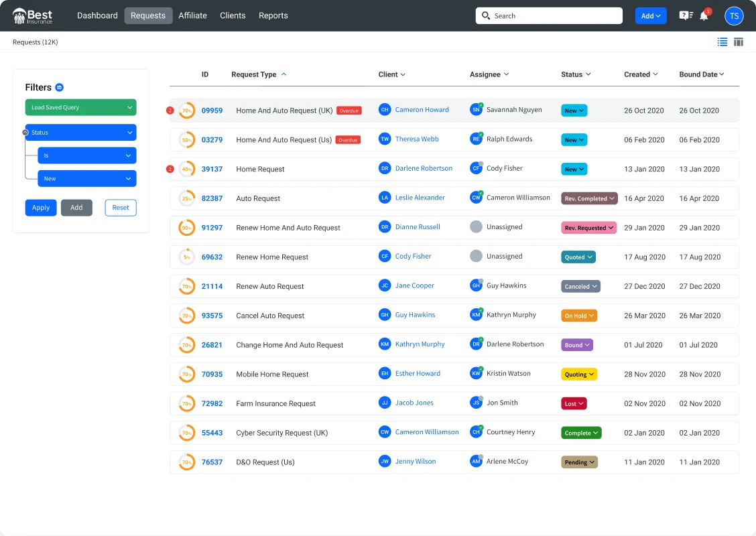This screenshot has width=756, height=536.
Task: Apply the current filters
Action: point(41,208)
